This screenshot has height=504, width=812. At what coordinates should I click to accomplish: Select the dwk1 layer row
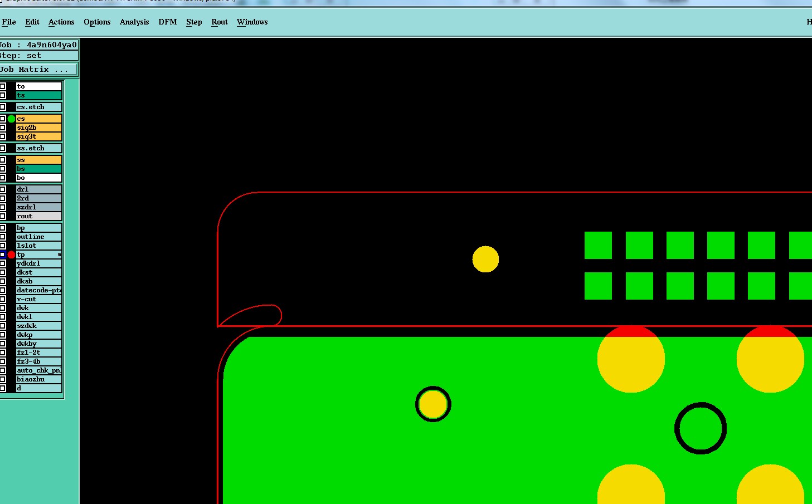(38, 317)
